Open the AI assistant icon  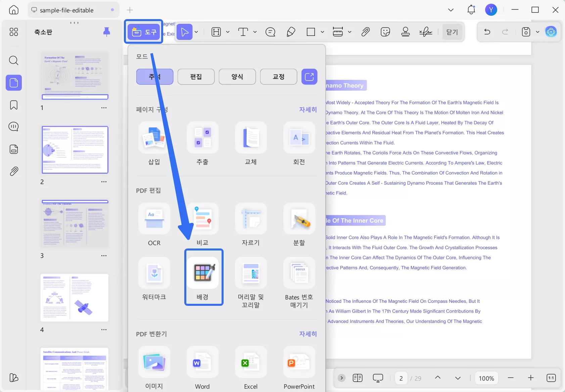551,32
